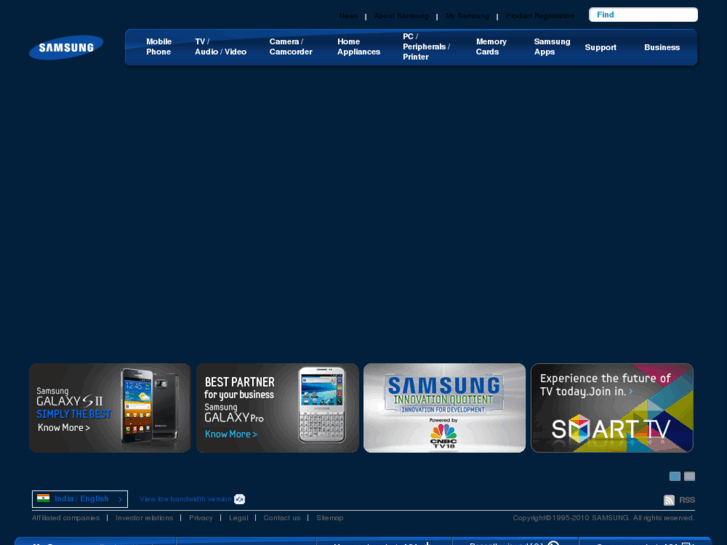The width and height of the screenshot is (727, 545).
Task: Go to the Support section
Action: pyautogui.click(x=600, y=47)
